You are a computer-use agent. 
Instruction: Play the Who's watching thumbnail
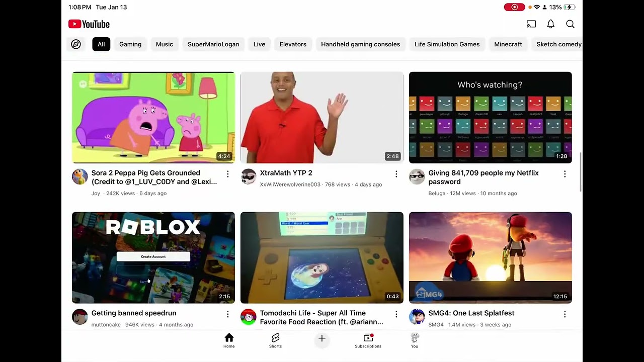coord(491,118)
